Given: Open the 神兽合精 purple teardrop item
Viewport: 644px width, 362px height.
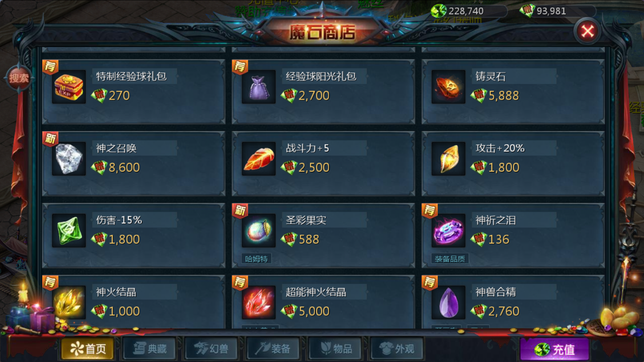Looking at the screenshot, I should (x=448, y=302).
